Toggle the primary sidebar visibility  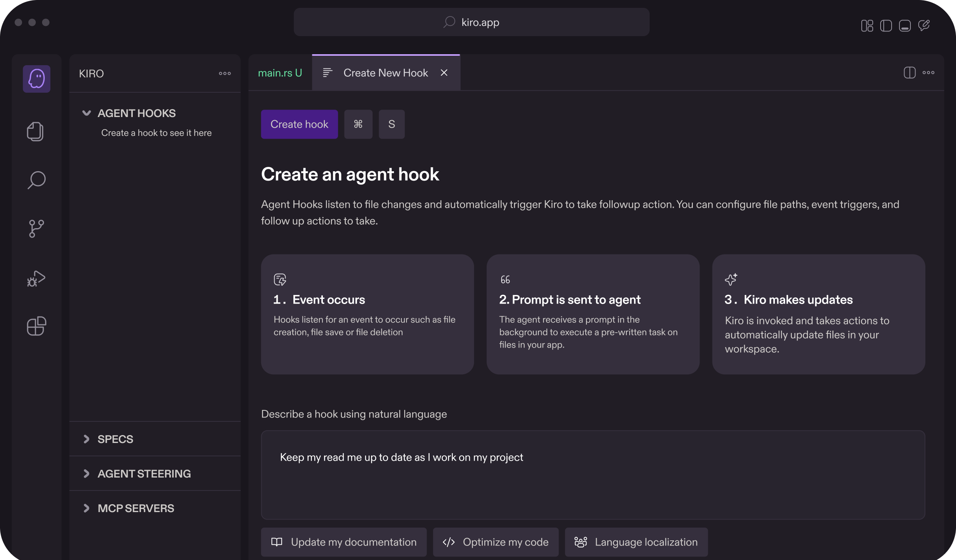886,26
